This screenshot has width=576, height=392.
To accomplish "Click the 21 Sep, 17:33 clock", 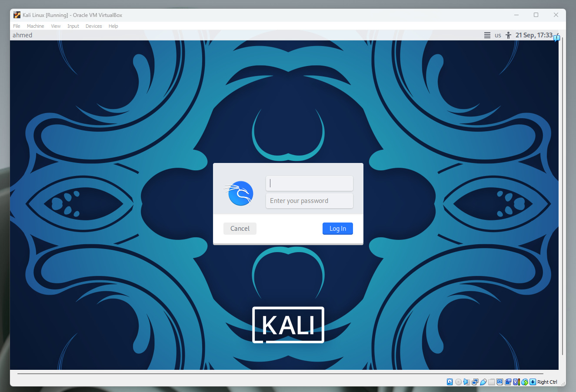I will pyautogui.click(x=534, y=35).
